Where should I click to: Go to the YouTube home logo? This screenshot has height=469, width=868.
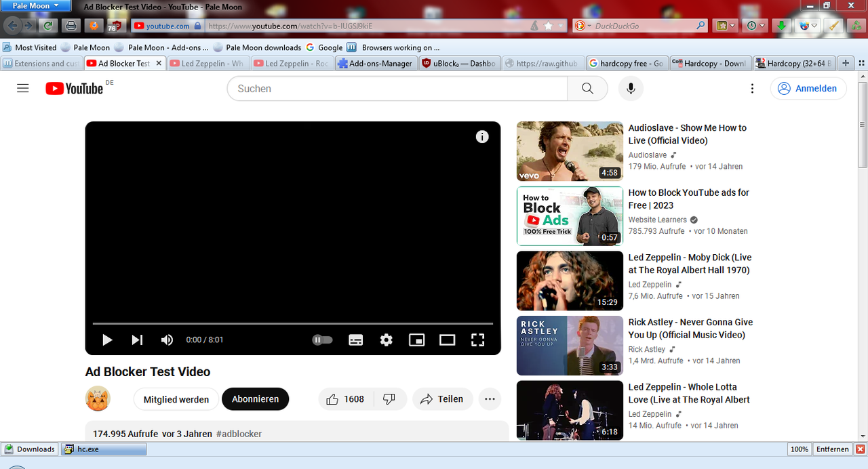[75, 88]
